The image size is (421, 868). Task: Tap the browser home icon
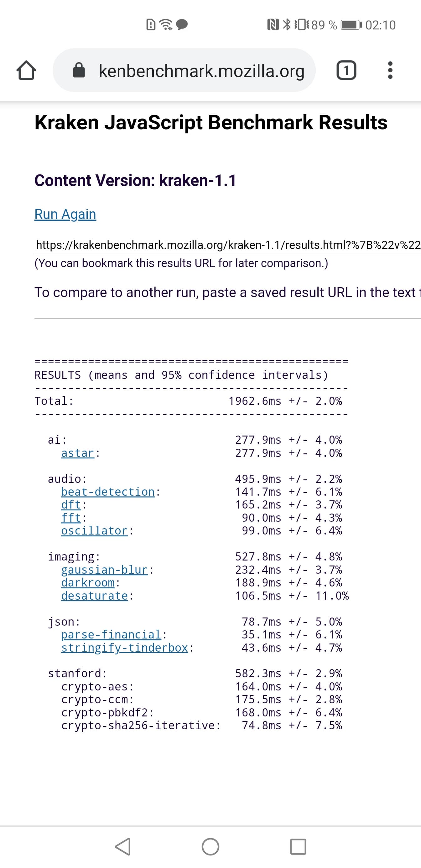pos(26,70)
